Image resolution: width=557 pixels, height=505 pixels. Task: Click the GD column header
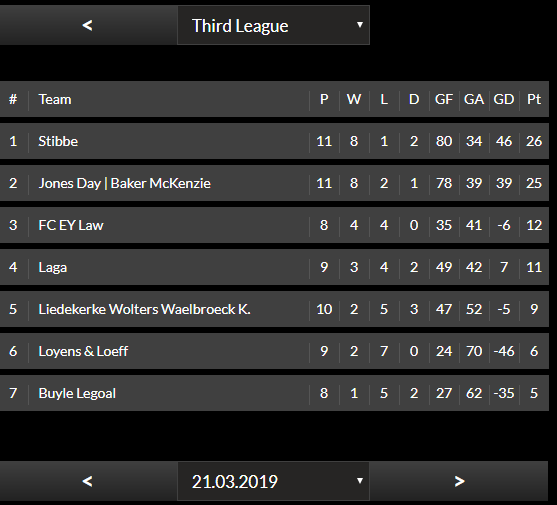[x=504, y=99]
